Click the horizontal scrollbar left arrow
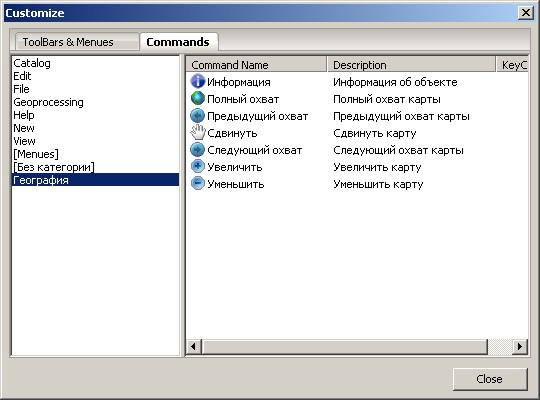 coord(194,346)
